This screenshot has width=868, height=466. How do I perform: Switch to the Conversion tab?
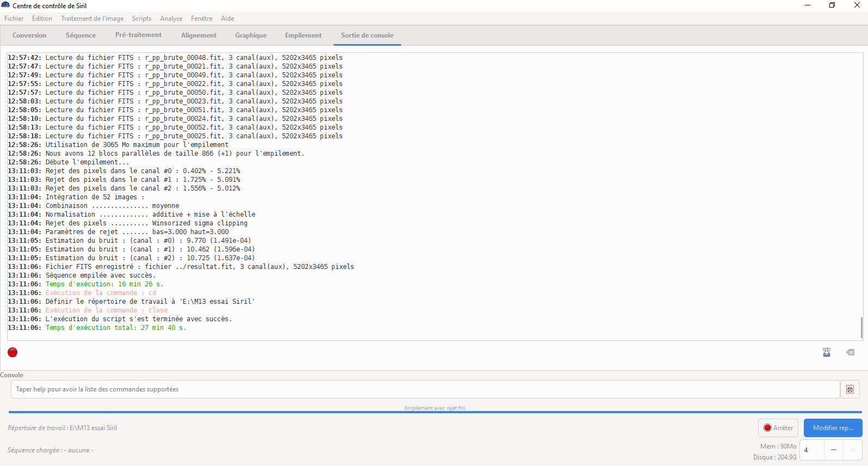tap(29, 35)
